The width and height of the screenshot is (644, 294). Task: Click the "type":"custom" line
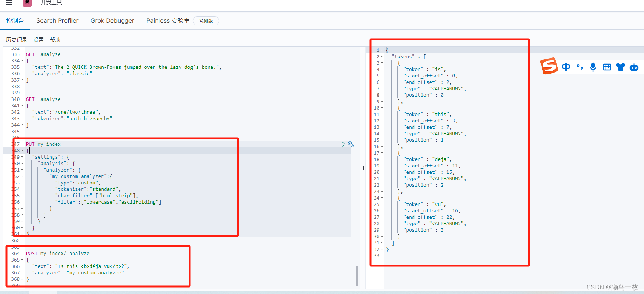click(78, 183)
